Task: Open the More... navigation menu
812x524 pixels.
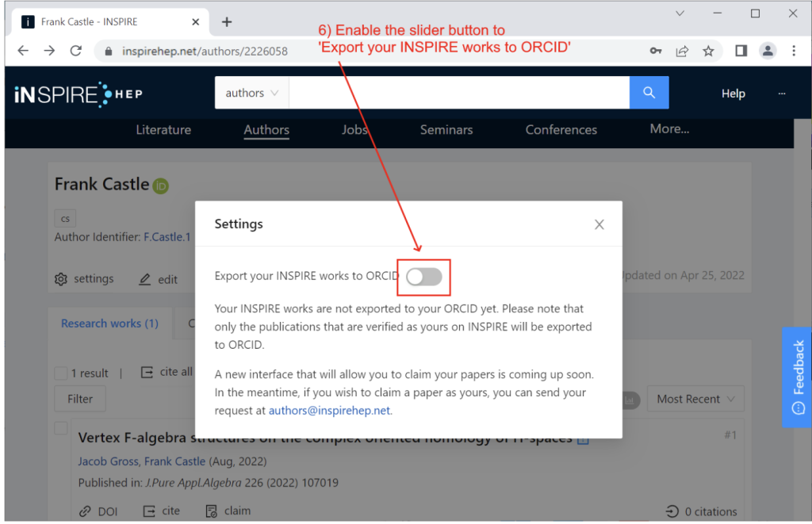Action: 669,129
